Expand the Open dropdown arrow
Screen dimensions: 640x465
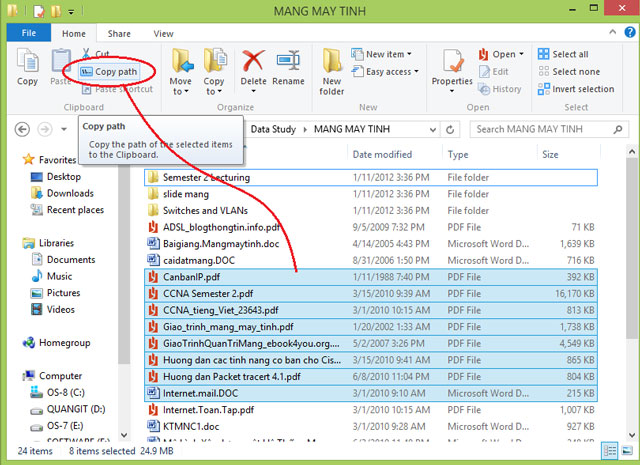521,54
